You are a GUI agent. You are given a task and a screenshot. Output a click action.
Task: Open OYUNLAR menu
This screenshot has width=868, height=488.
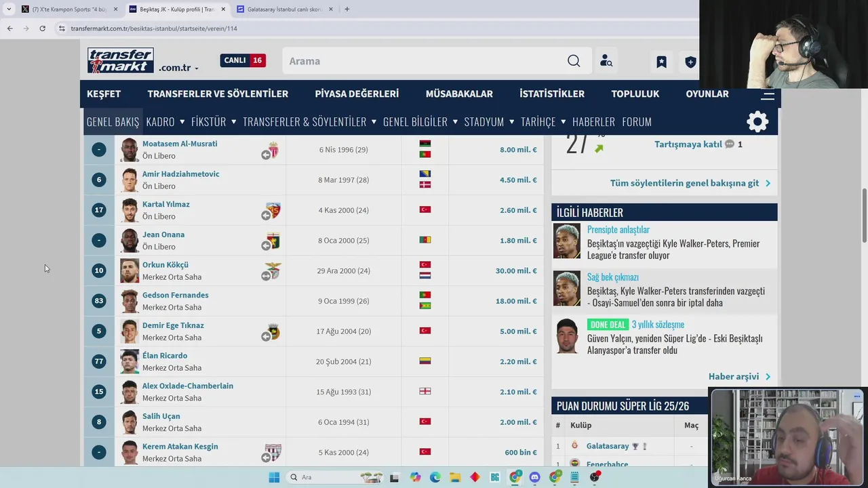click(707, 94)
